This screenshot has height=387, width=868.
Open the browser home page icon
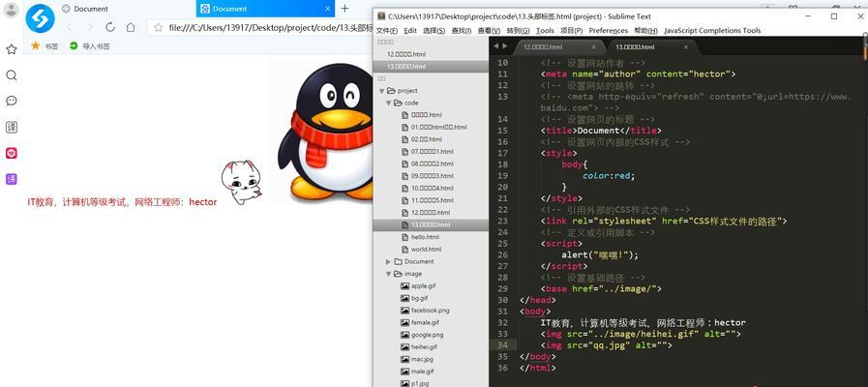pyautogui.click(x=130, y=27)
